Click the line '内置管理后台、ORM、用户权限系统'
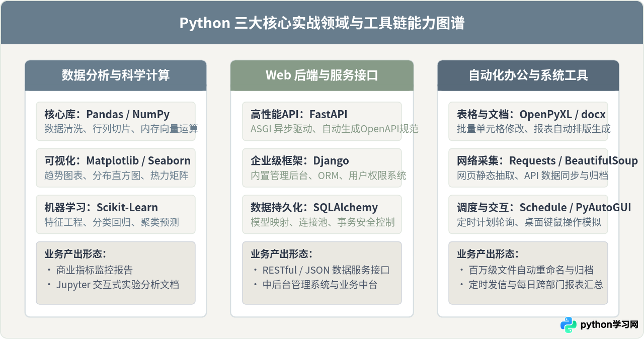The width and height of the screenshot is (644, 339). [x=329, y=176]
